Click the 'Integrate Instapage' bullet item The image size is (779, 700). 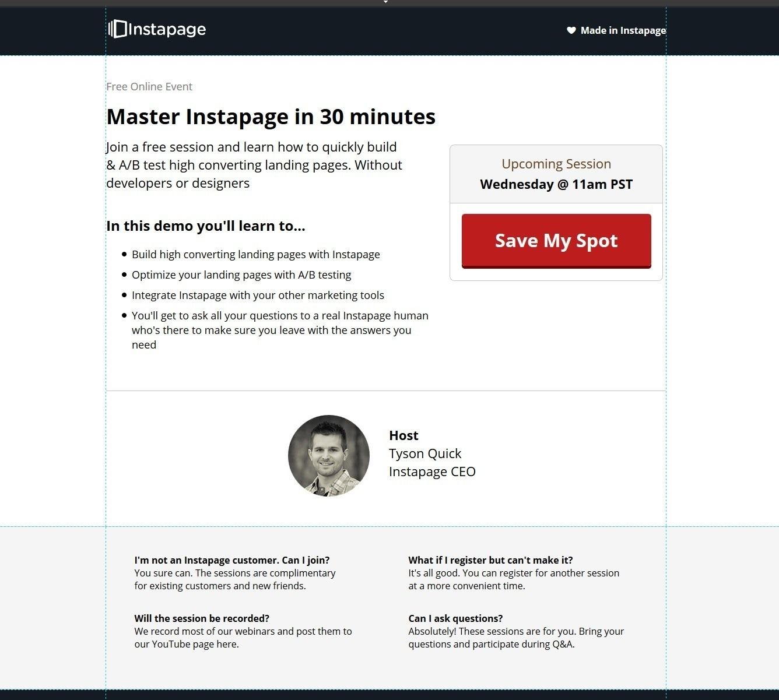[x=258, y=296]
